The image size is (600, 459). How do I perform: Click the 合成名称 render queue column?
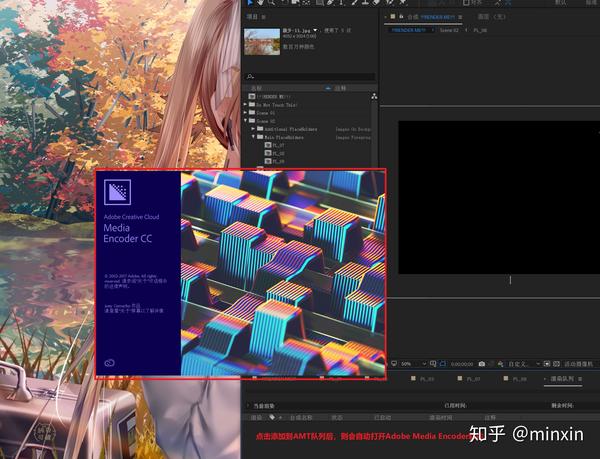tap(301, 417)
